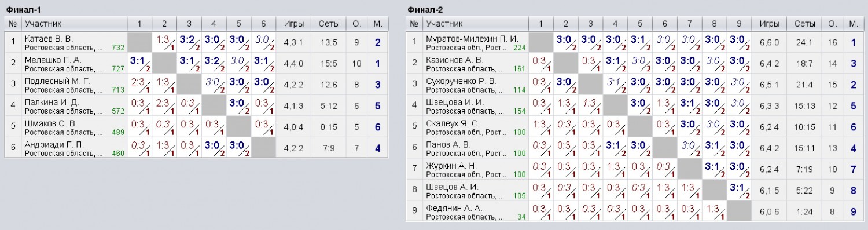Open Муратов-Милехин П. И. player entry
Image resolution: width=868 pixels, height=230 pixels.
coord(472,38)
